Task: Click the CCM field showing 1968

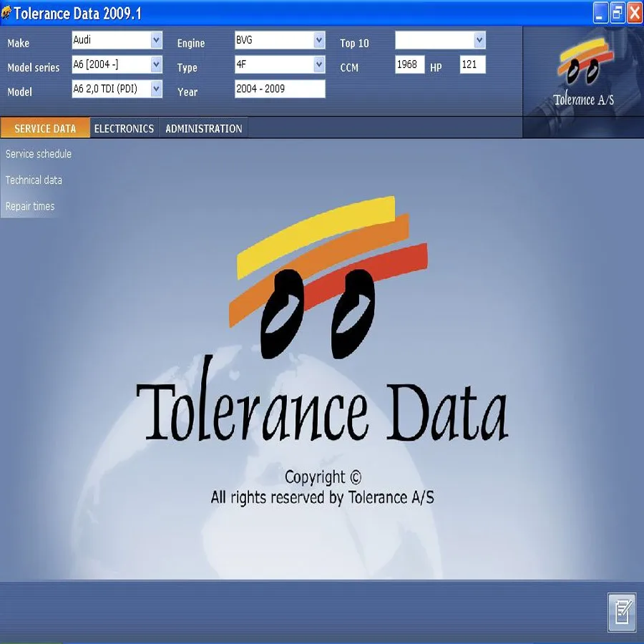Action: [409, 64]
